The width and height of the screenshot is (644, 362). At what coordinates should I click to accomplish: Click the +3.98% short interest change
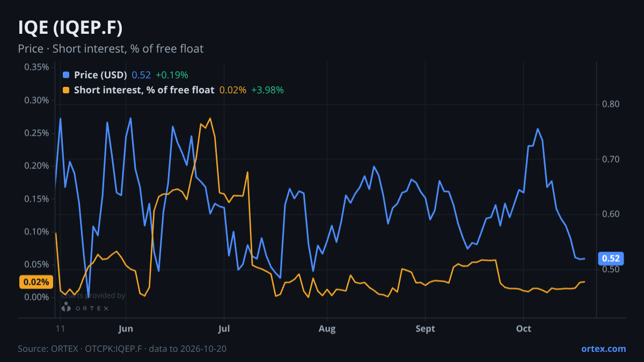click(x=267, y=90)
